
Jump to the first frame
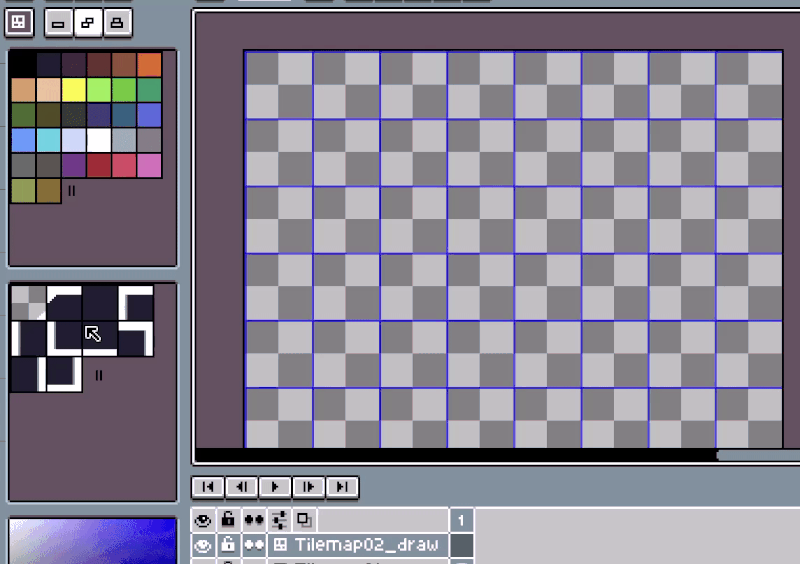[x=208, y=487]
